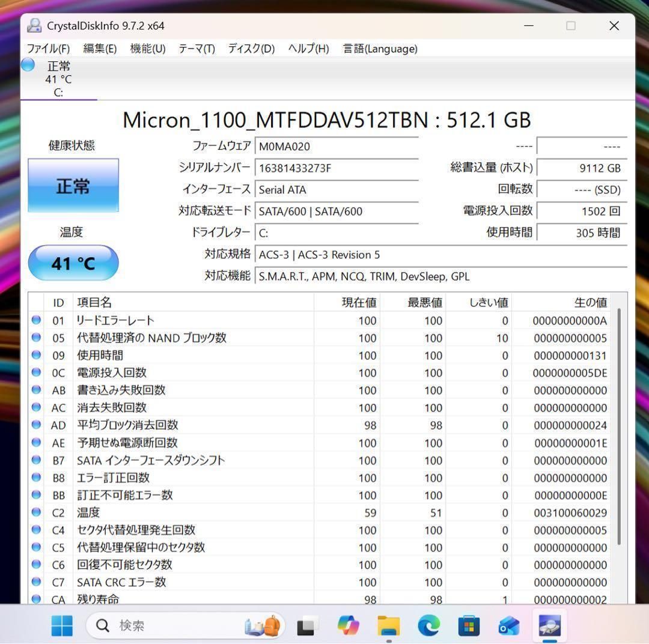Click the blue status dot beside 電源投入回数
Viewport: 649px width, 644px height.
coord(36,372)
